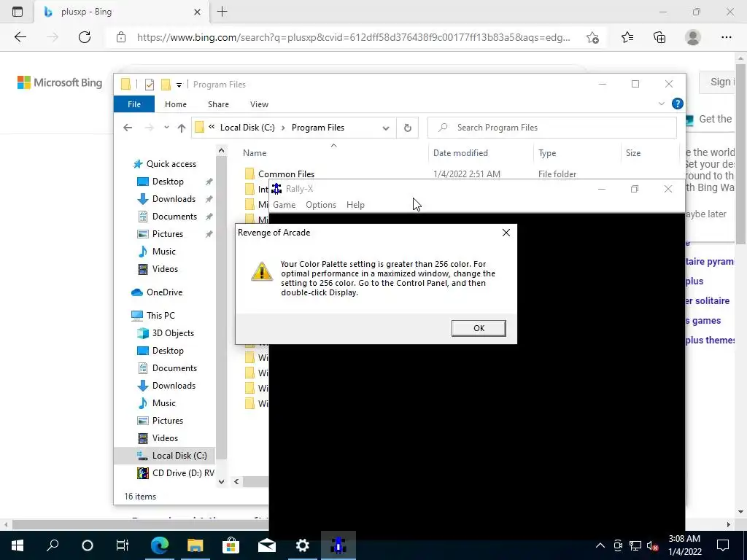Open Windows Start menu
747x560 pixels.
click(x=18, y=545)
